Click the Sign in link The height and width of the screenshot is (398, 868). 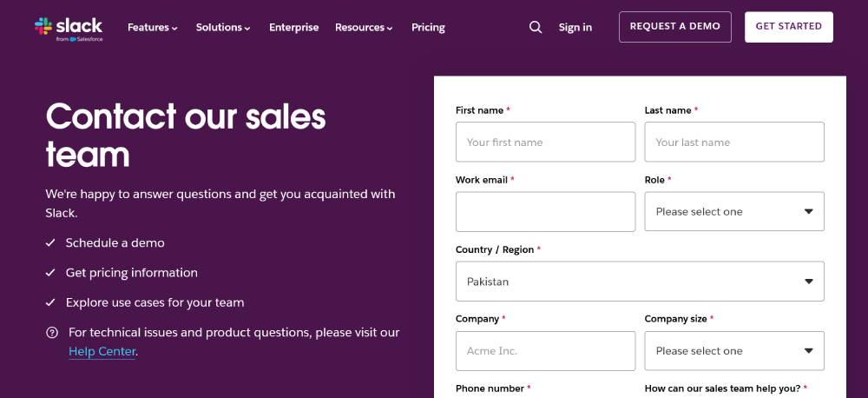pyautogui.click(x=575, y=27)
